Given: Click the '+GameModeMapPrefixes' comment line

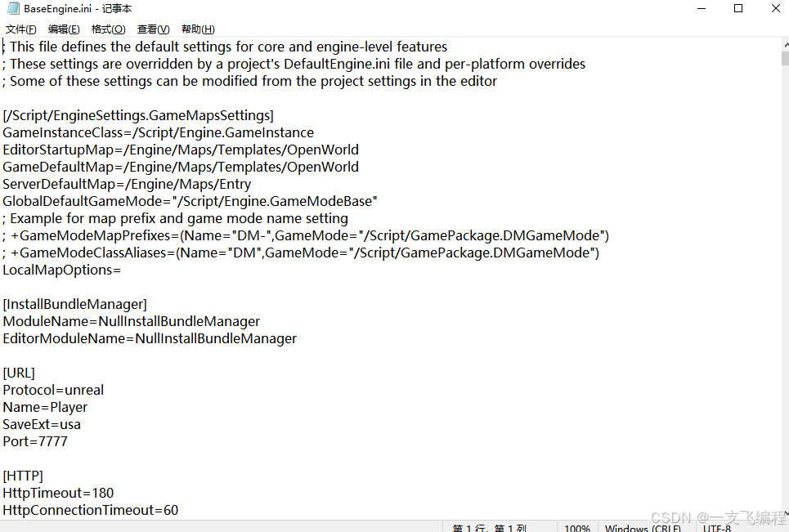Looking at the screenshot, I should [x=306, y=235].
